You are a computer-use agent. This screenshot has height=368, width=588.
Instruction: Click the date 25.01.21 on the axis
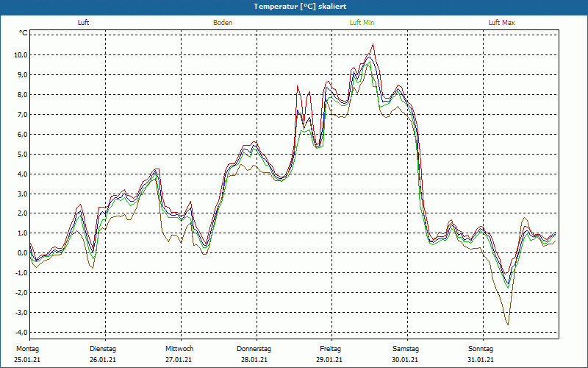tap(26, 360)
